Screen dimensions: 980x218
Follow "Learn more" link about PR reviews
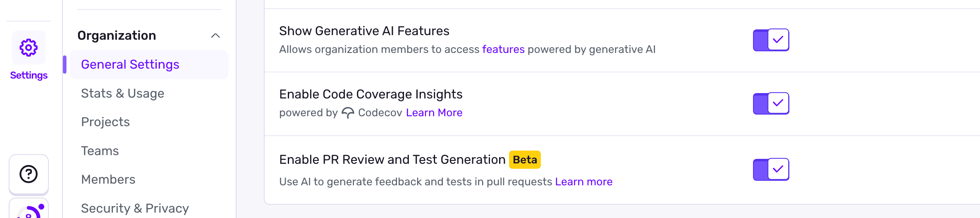point(583,182)
